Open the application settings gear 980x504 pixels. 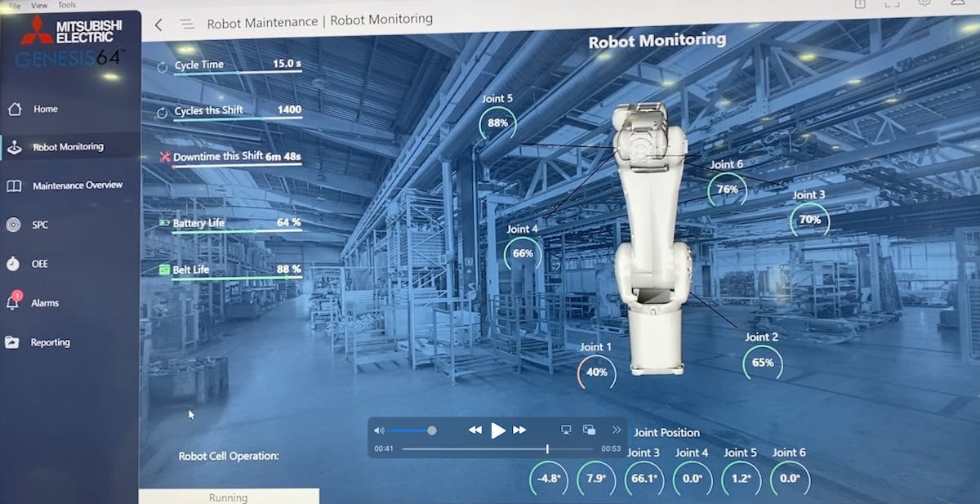(924, 5)
